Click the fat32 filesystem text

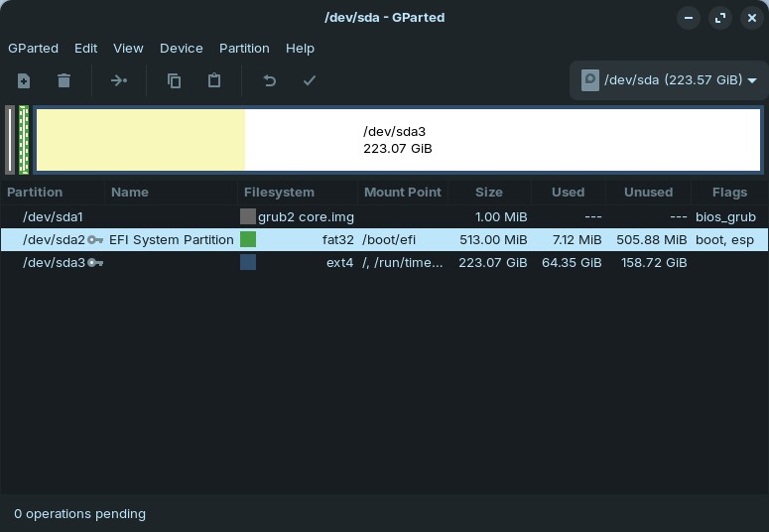(338, 240)
